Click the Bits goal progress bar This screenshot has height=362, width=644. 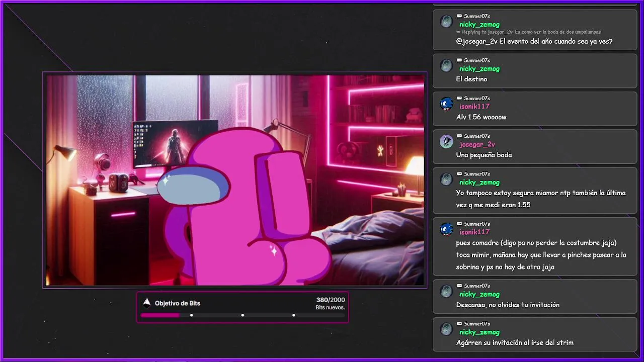(243, 315)
